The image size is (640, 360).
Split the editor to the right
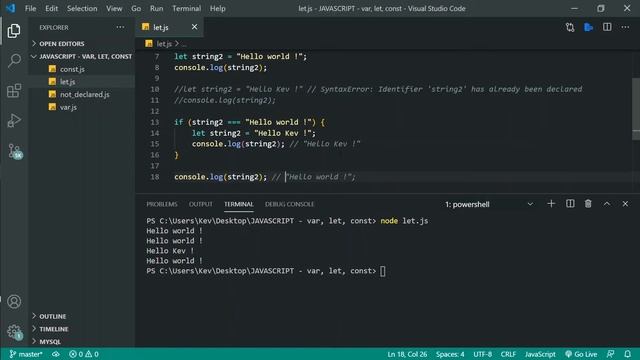click(607, 27)
